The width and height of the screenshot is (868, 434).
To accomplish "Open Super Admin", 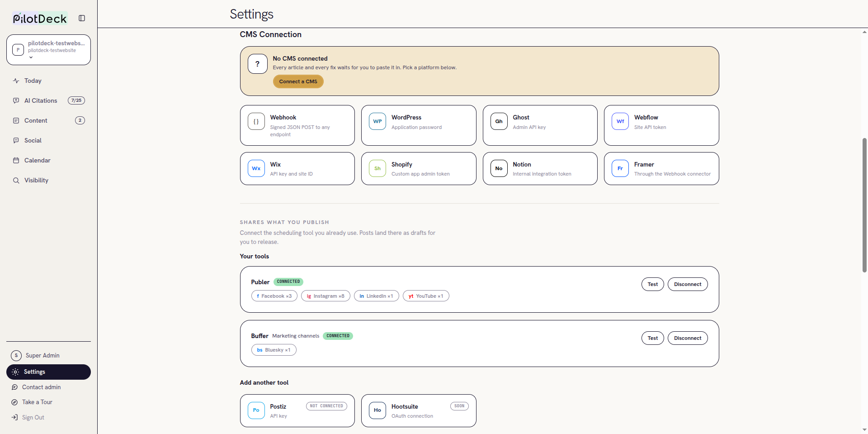I will (x=48, y=355).
